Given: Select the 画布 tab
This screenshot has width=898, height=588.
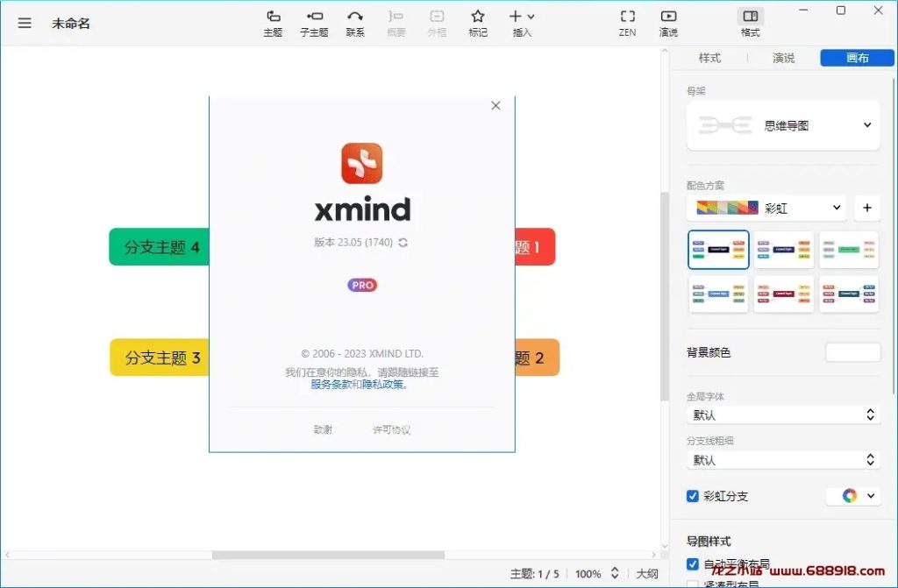Looking at the screenshot, I should [x=858, y=58].
